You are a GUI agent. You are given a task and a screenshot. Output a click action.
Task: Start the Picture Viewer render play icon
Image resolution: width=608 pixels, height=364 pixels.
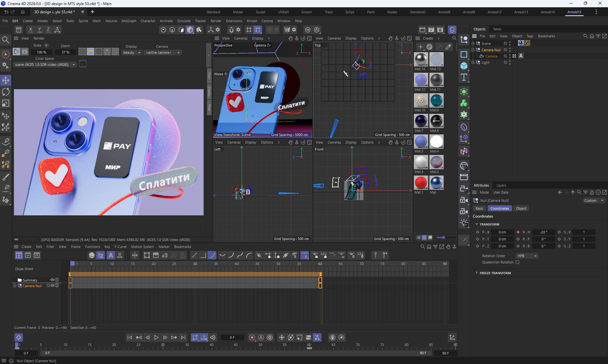coord(16,52)
